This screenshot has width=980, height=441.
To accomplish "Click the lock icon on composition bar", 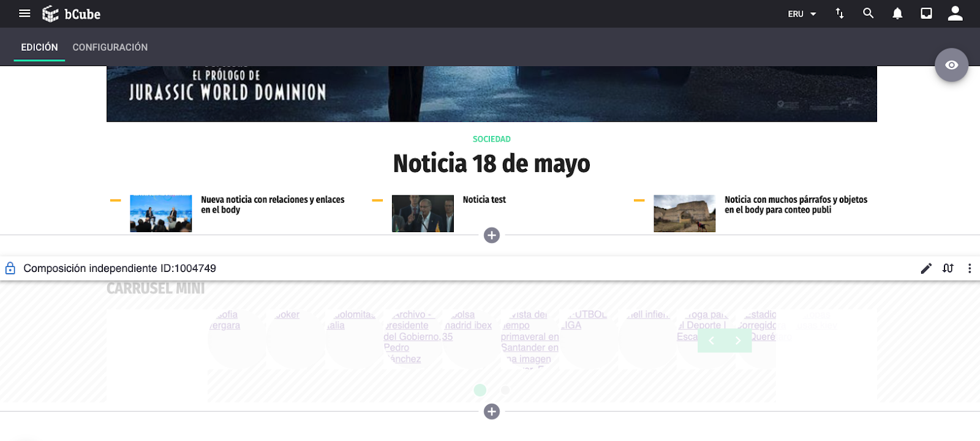I will tap(10, 268).
